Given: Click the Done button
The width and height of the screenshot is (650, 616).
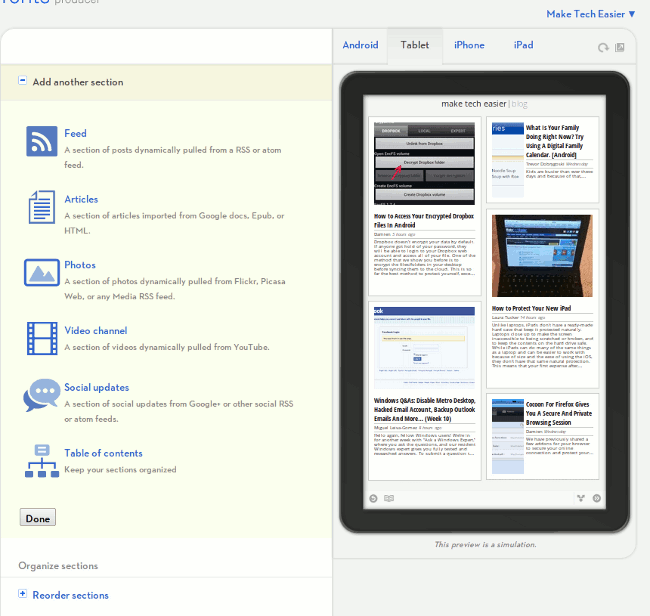Looking at the screenshot, I should (38, 517).
